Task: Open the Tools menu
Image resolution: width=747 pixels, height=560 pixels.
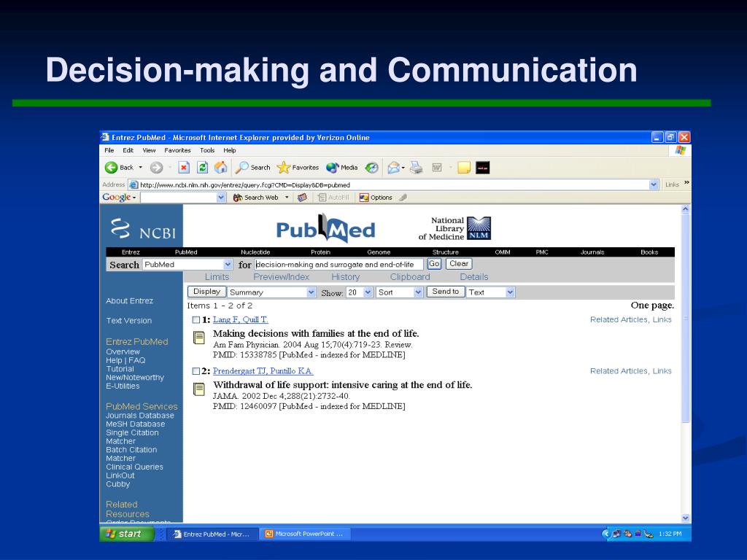Action: [207, 150]
